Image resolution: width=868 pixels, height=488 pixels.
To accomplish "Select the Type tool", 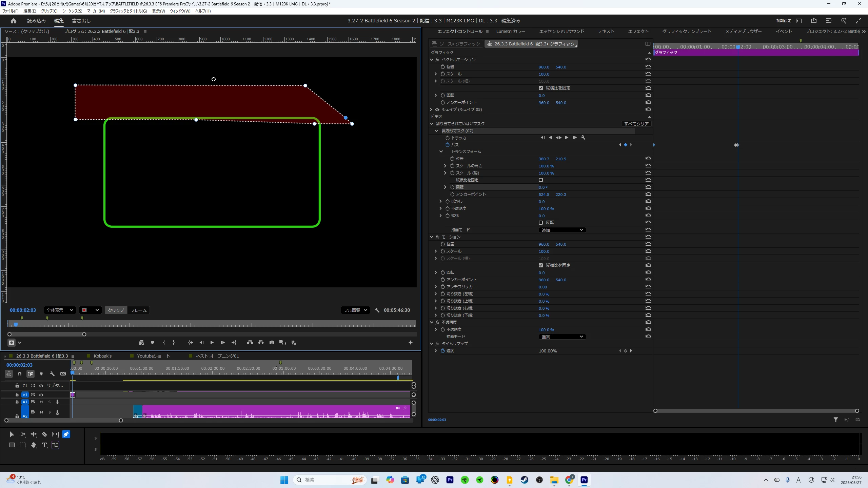I will [44, 445].
